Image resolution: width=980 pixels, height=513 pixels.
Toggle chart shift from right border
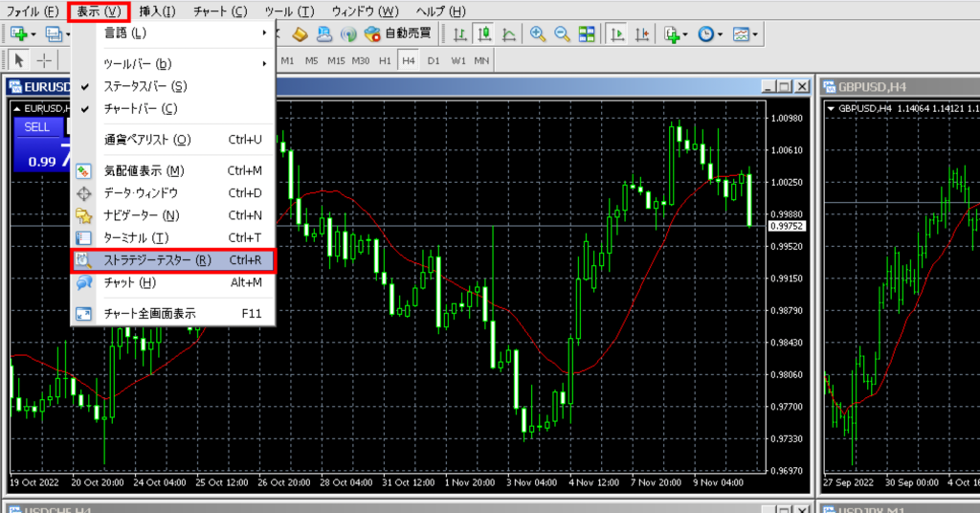[x=642, y=33]
